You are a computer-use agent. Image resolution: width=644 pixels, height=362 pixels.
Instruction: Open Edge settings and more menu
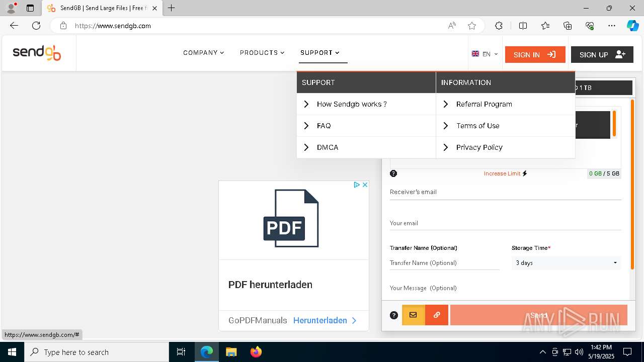pos(612,26)
